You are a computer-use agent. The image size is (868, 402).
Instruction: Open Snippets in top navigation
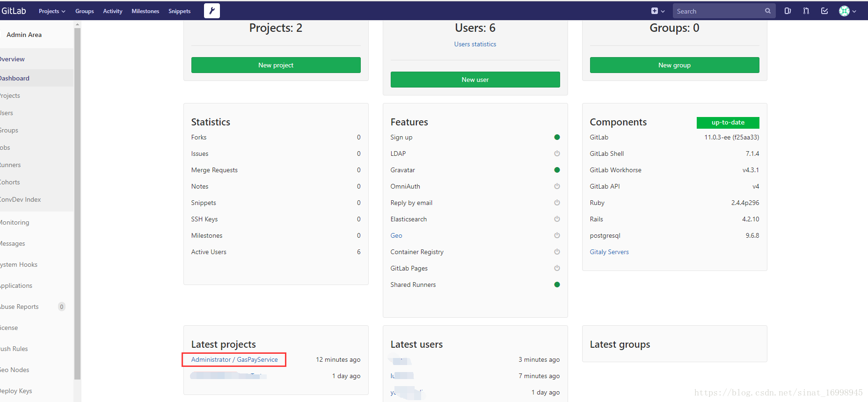click(180, 11)
